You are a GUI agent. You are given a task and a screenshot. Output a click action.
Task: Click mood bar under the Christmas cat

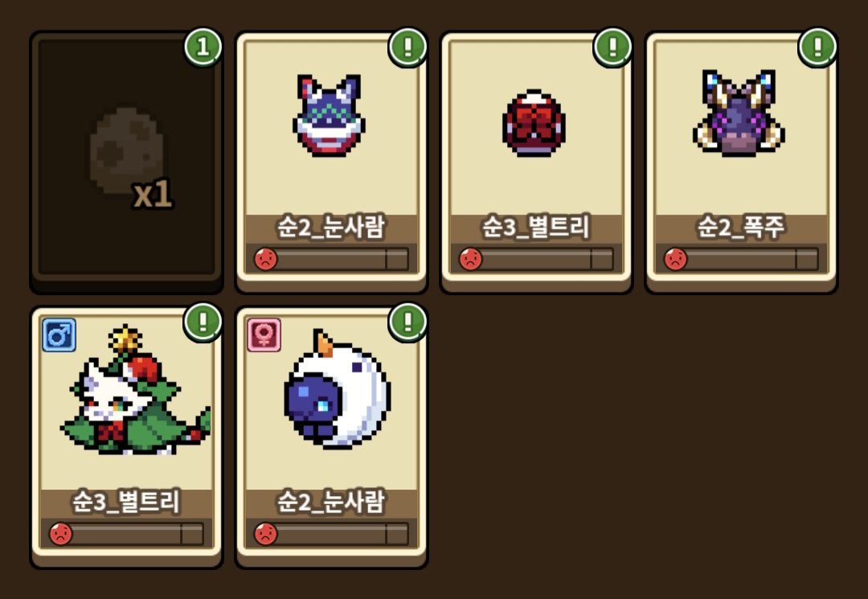pos(126,534)
